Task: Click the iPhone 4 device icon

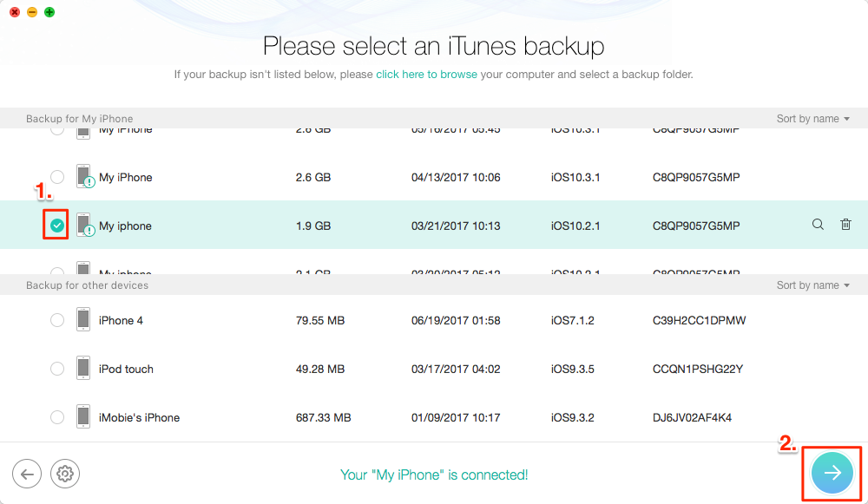Action: coord(83,320)
